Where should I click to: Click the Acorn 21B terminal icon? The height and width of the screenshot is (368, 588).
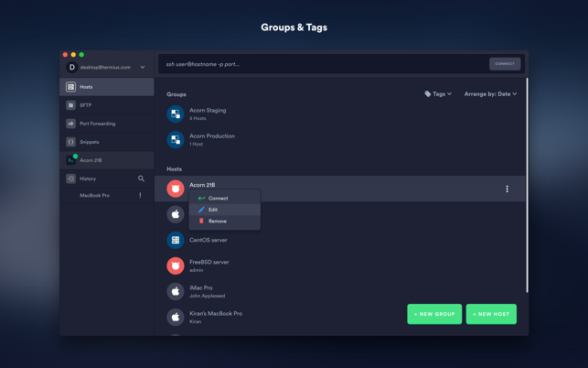click(71, 160)
